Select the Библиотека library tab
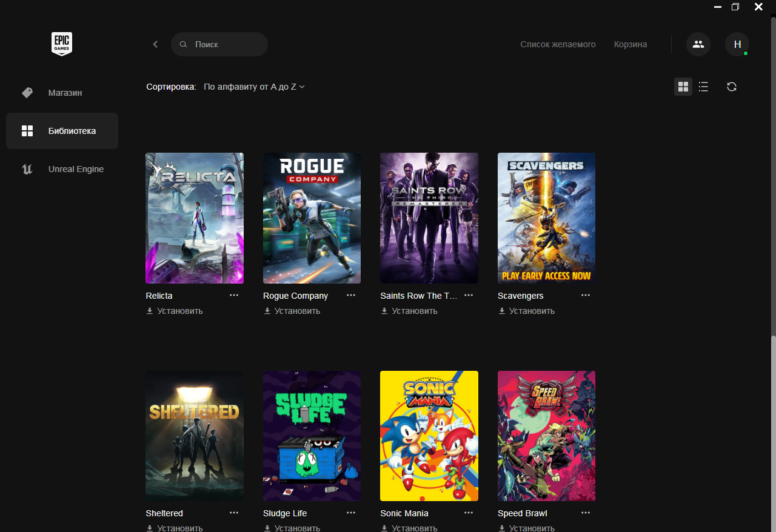The image size is (776, 532). point(62,131)
